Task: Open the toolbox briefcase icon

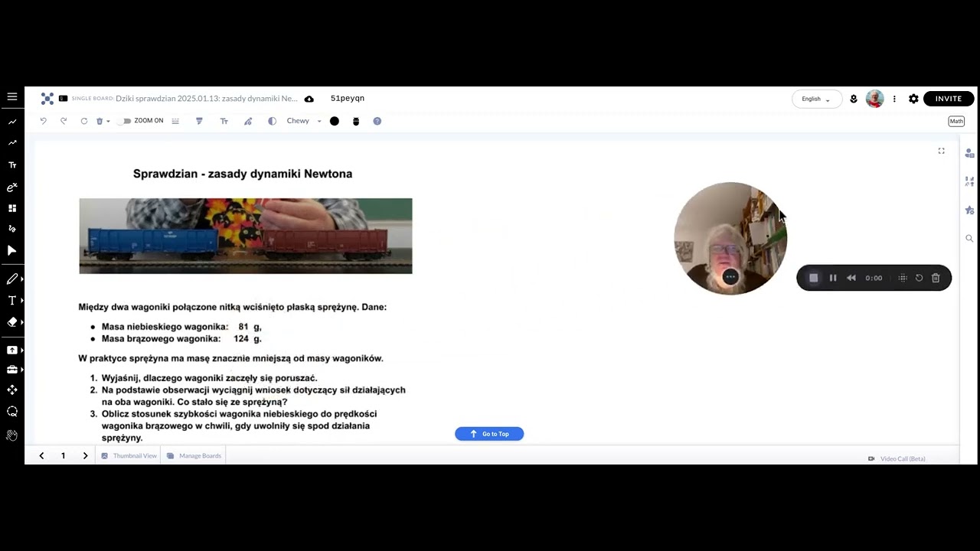Action: pyautogui.click(x=12, y=370)
